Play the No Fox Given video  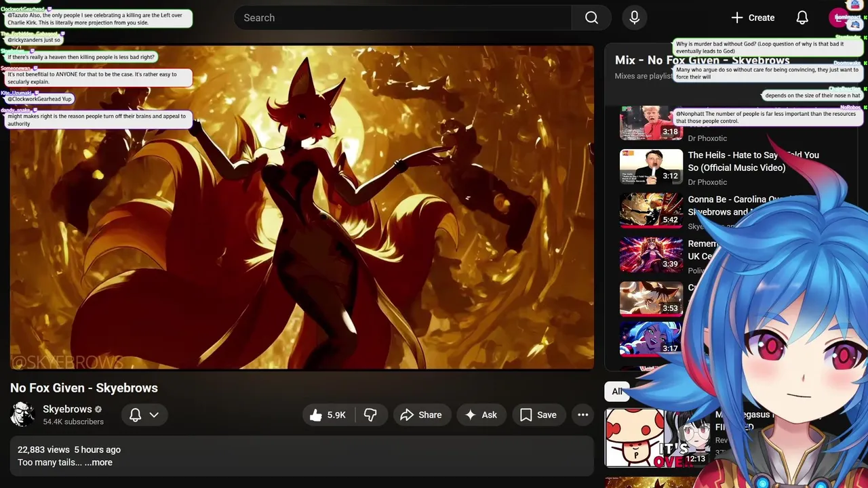(302, 207)
